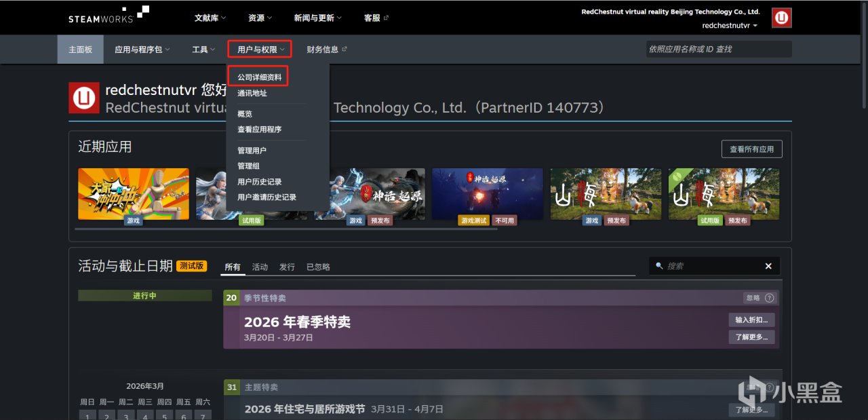Select 概览 in the dropdown
The width and height of the screenshot is (868, 420).
[x=245, y=113]
